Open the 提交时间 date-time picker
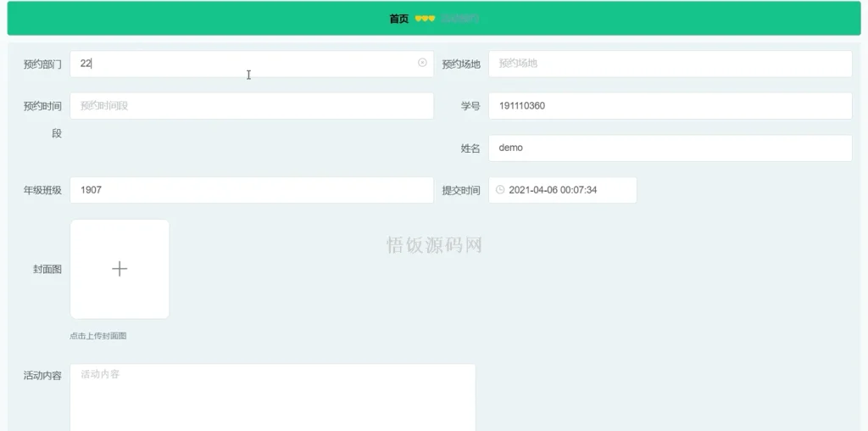Image resolution: width=868 pixels, height=431 pixels. point(562,190)
